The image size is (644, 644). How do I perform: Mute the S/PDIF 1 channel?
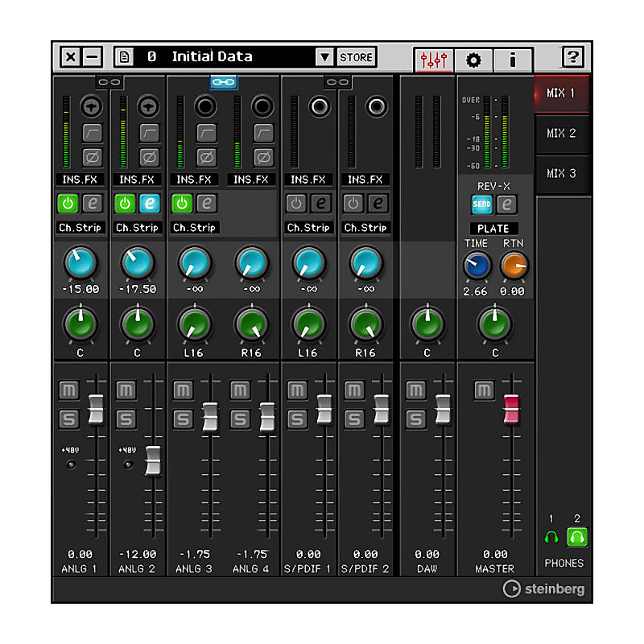pyautogui.click(x=297, y=390)
